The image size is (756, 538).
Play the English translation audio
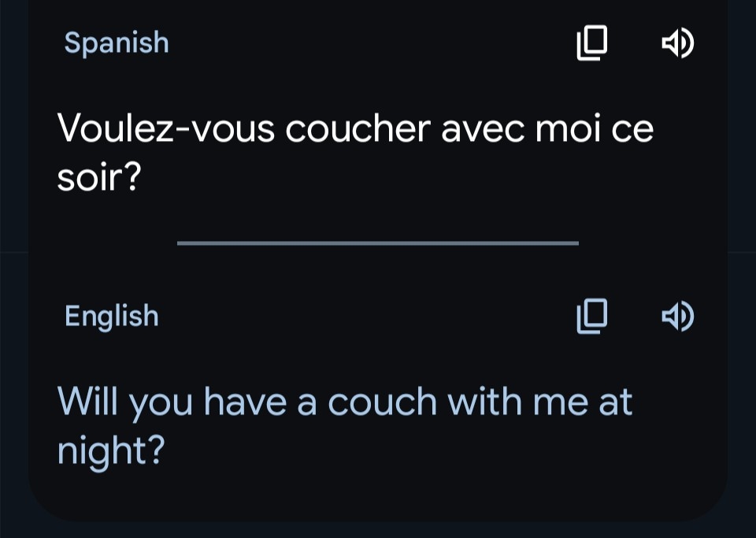[x=677, y=317]
